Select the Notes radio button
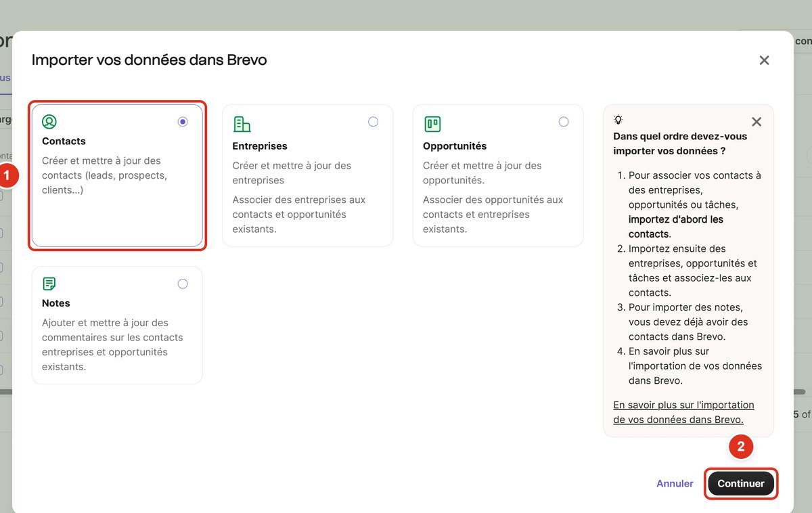The height and width of the screenshot is (513, 812). [x=183, y=284]
